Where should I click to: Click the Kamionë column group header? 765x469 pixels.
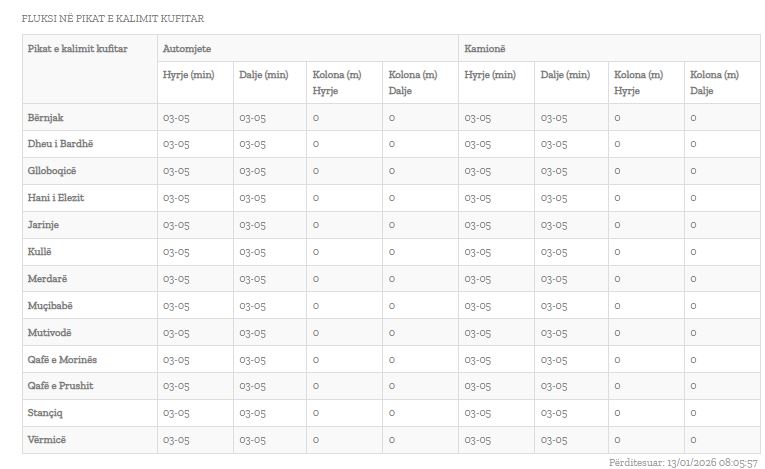point(486,48)
